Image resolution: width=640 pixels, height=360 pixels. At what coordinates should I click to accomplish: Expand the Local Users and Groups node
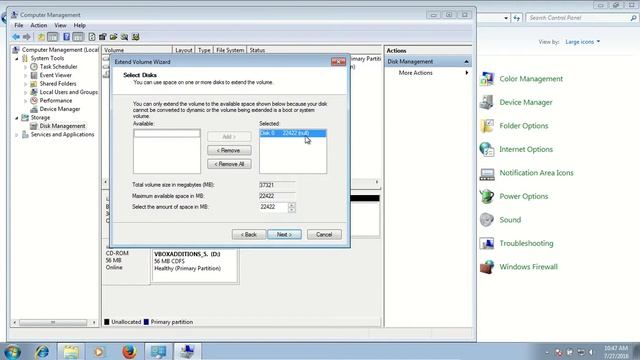(26, 93)
